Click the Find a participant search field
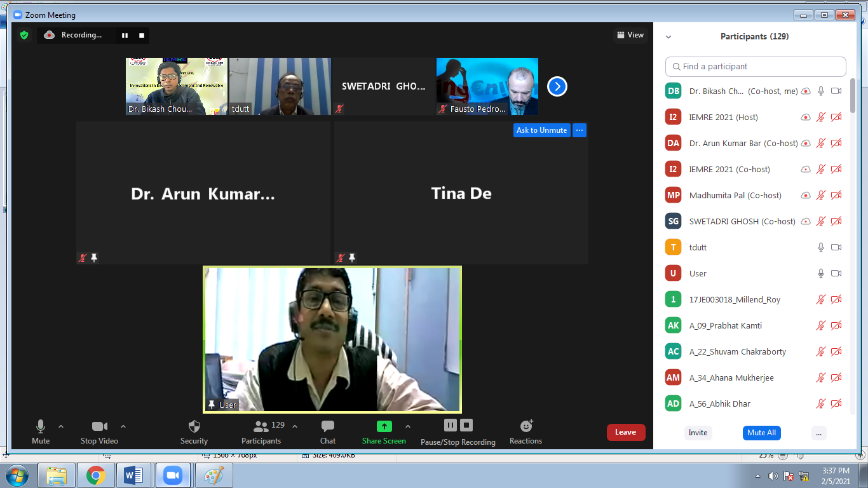Image resolution: width=868 pixels, height=488 pixels. pos(756,67)
